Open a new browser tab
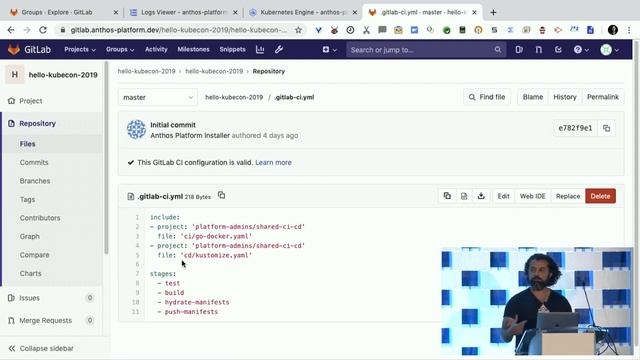The width and height of the screenshot is (640, 360). click(493, 12)
